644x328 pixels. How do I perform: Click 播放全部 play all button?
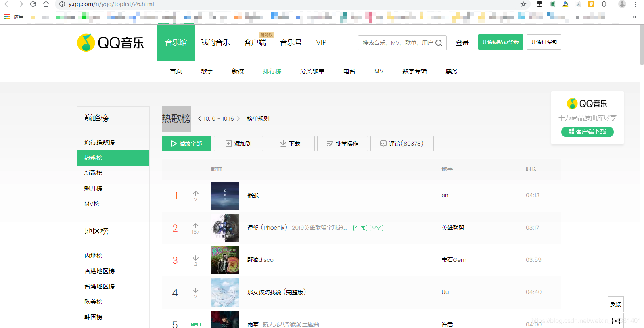click(x=186, y=144)
